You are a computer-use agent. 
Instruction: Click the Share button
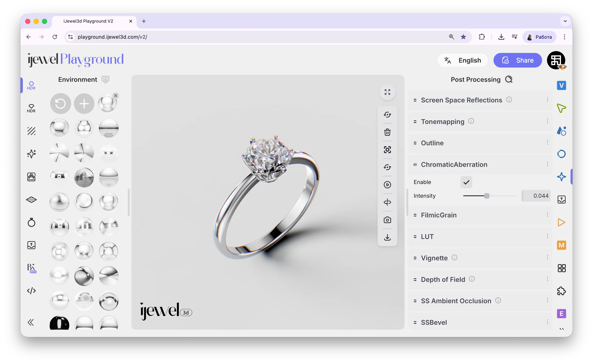pos(517,60)
